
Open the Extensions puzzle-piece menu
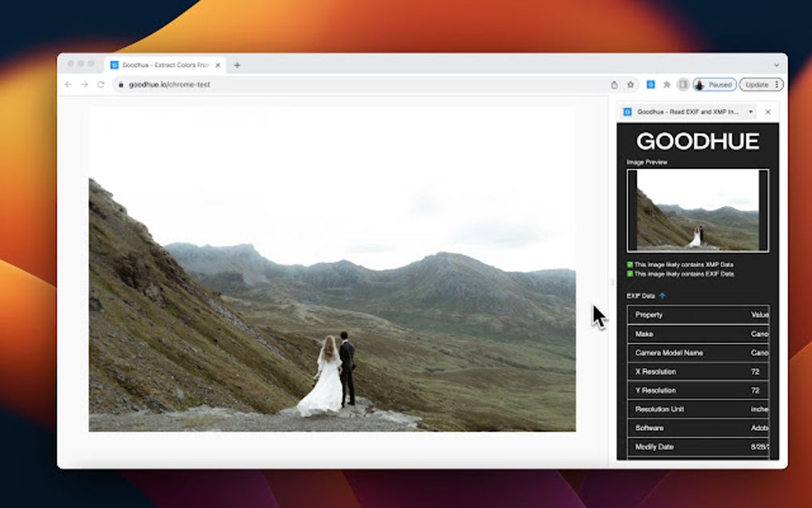click(x=666, y=84)
